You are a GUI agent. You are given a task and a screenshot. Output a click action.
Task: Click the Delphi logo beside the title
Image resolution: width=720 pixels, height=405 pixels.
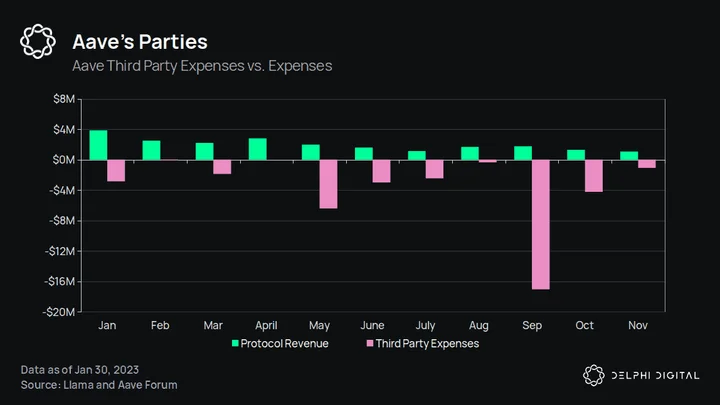click(x=38, y=41)
